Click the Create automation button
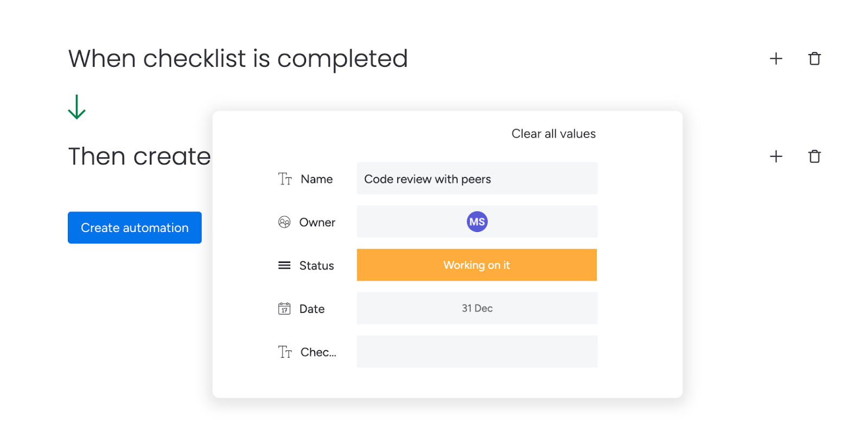Viewport: 868px width, 437px height. pyautogui.click(x=135, y=228)
